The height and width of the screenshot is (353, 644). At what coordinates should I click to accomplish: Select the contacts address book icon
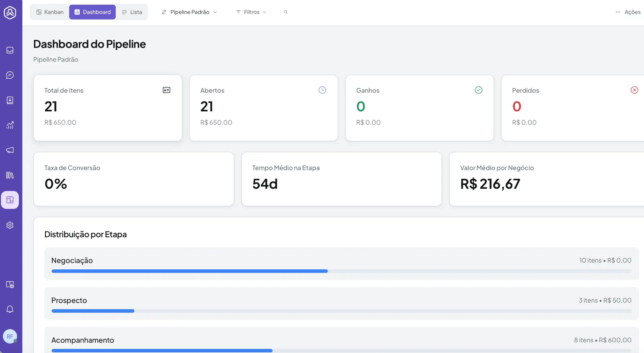10,100
